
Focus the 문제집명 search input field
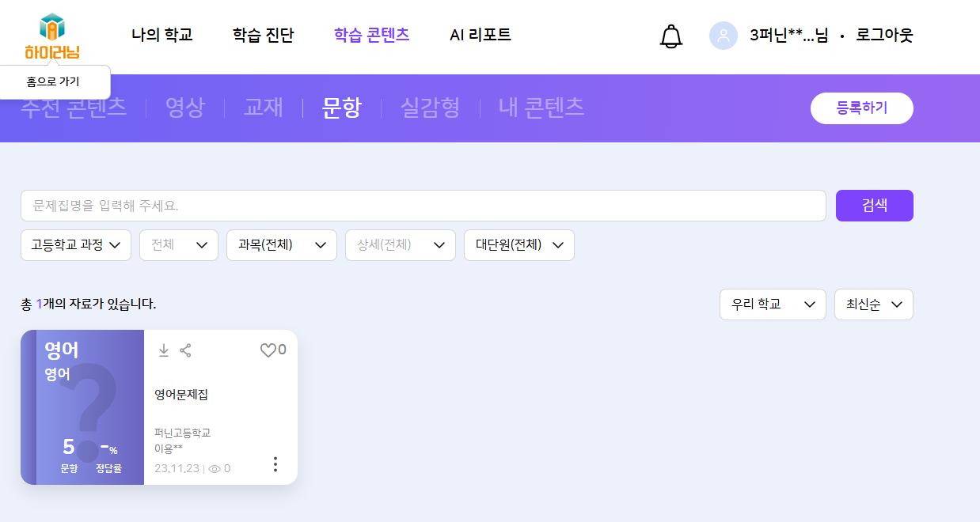[x=423, y=206]
